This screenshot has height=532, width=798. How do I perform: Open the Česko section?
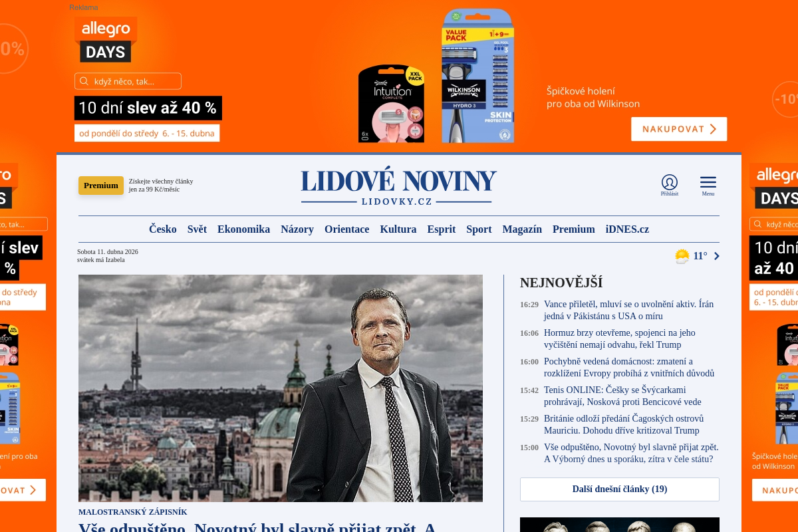pos(163,229)
